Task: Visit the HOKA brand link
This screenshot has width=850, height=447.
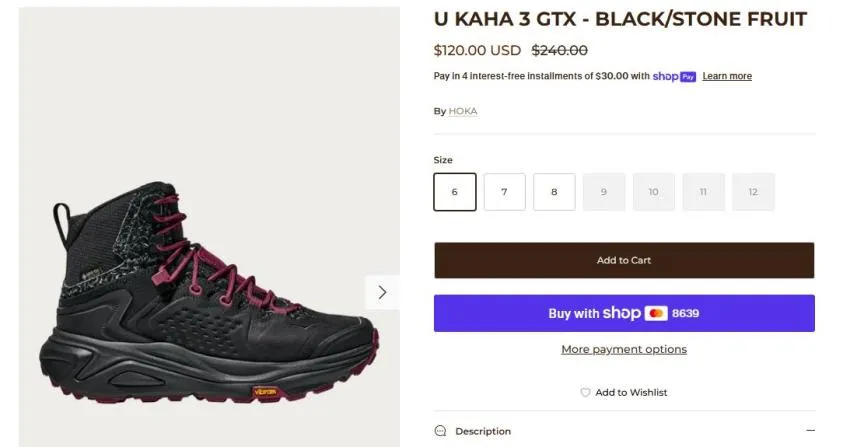Action: tap(463, 111)
